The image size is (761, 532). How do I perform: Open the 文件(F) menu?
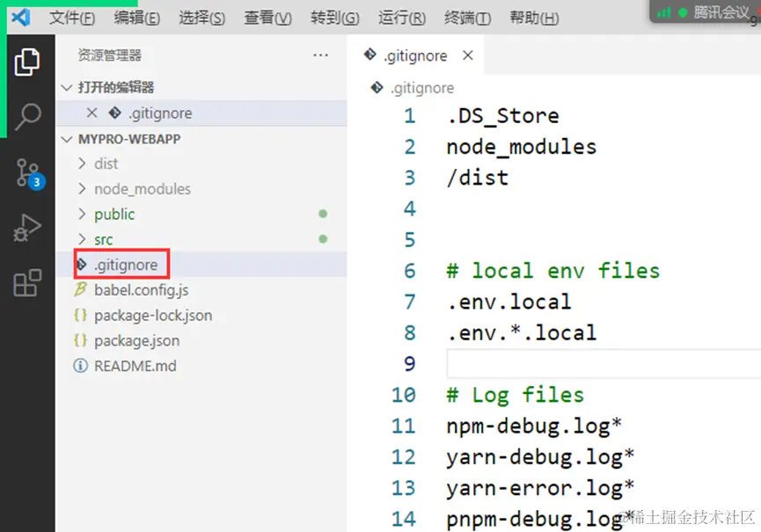coord(72,18)
